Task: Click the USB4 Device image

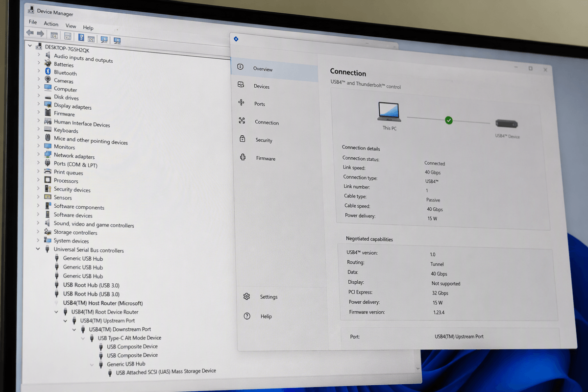Action: click(x=507, y=124)
